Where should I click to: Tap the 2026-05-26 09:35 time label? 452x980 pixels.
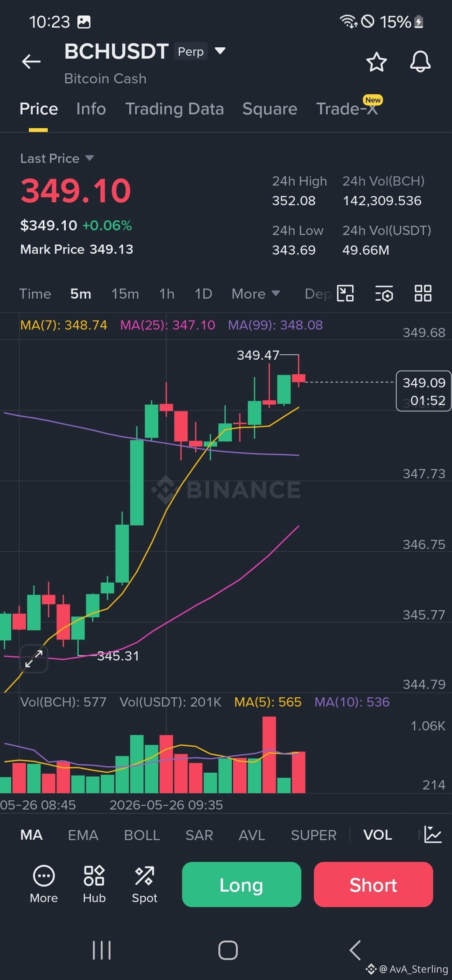click(166, 805)
